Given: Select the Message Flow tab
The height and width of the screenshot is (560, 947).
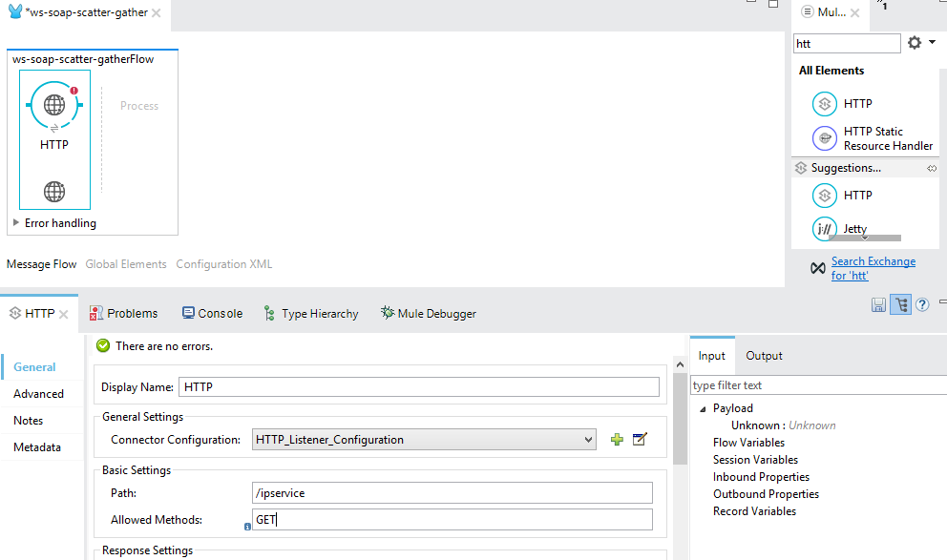Looking at the screenshot, I should pos(42,264).
